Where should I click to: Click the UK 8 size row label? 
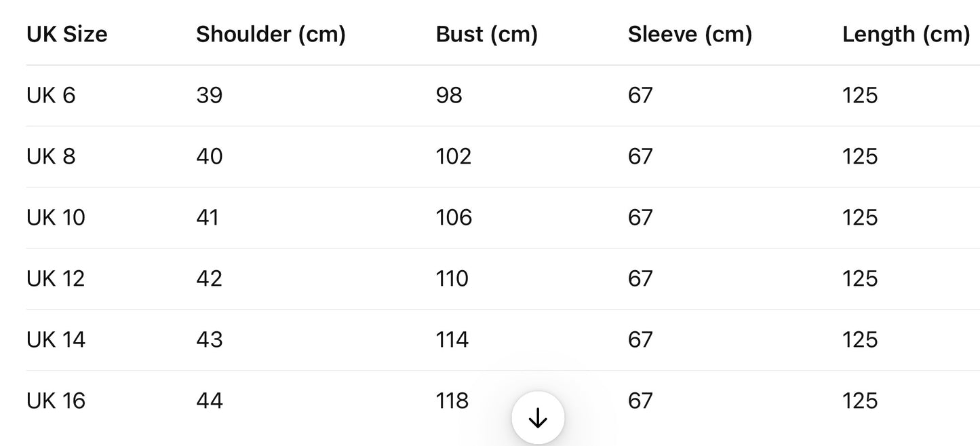tap(51, 157)
